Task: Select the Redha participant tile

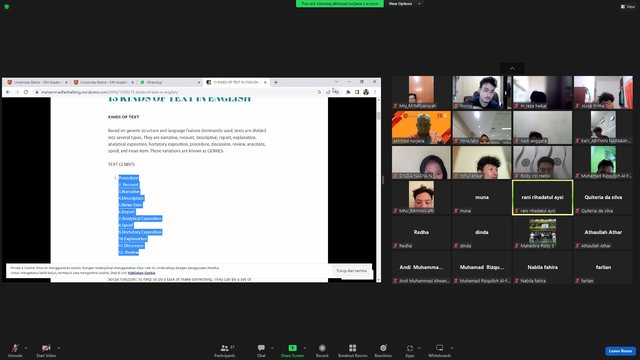Action: 421,233
